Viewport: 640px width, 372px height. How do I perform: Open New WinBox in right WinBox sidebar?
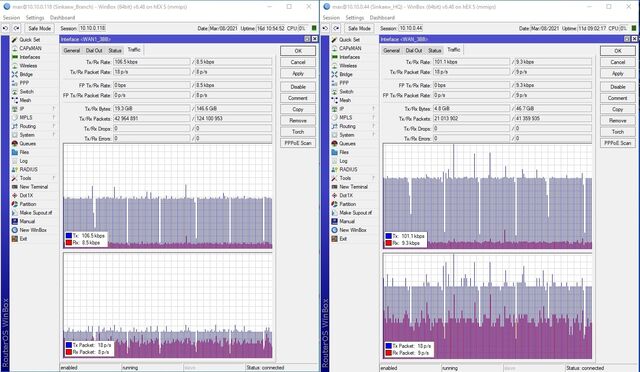click(349, 230)
